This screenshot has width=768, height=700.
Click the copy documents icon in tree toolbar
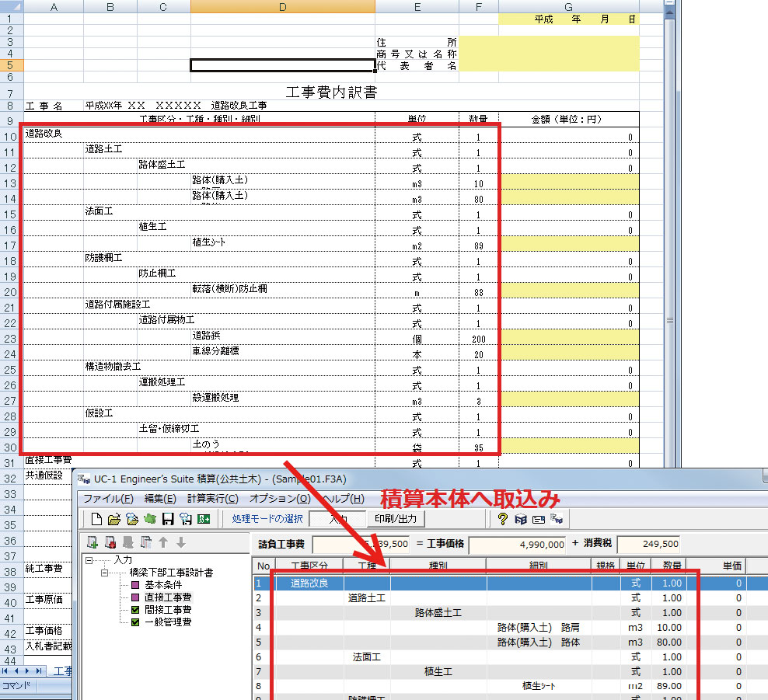145,542
